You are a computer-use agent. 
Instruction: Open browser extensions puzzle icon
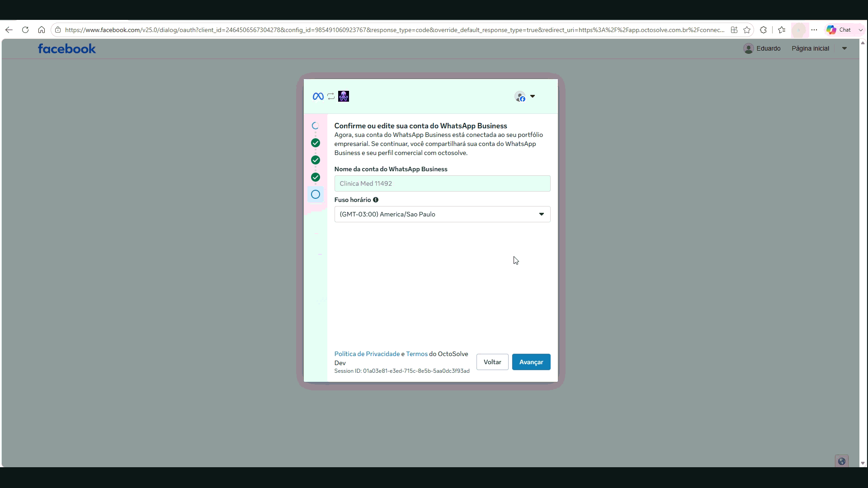(x=764, y=30)
